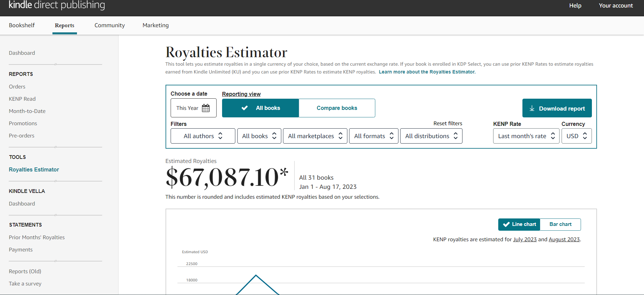Open the This Year date chooser
The height and width of the screenshot is (295, 644).
coord(193,108)
